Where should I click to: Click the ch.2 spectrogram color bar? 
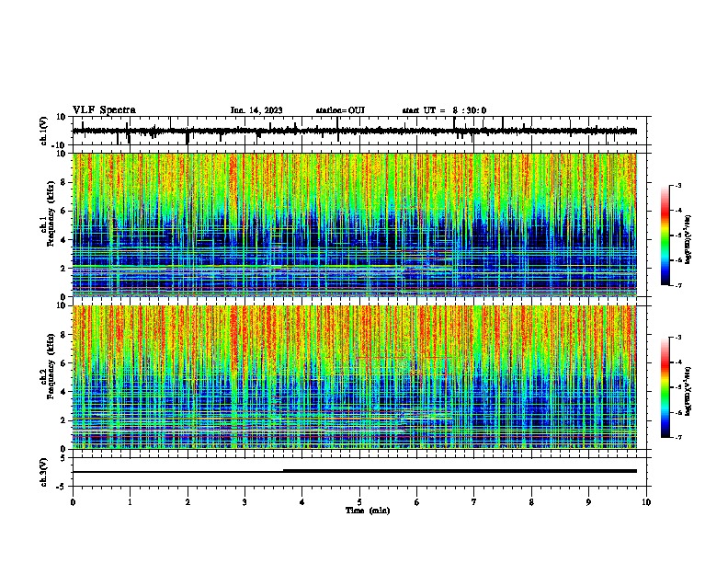coord(665,387)
